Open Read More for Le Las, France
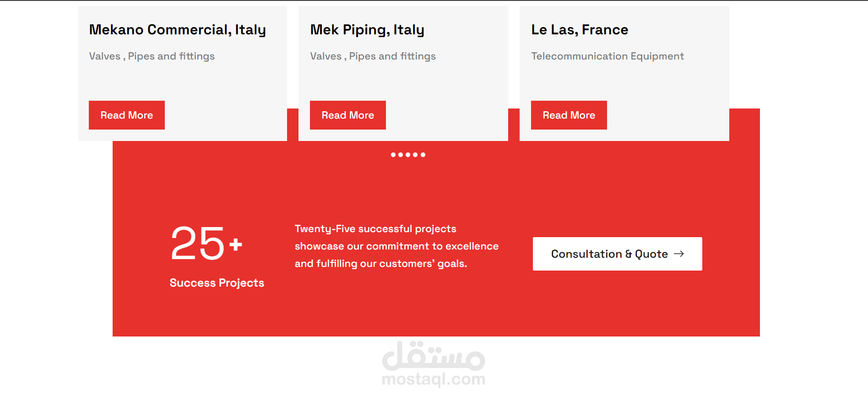Image resolution: width=868 pixels, height=396 pixels. point(569,115)
